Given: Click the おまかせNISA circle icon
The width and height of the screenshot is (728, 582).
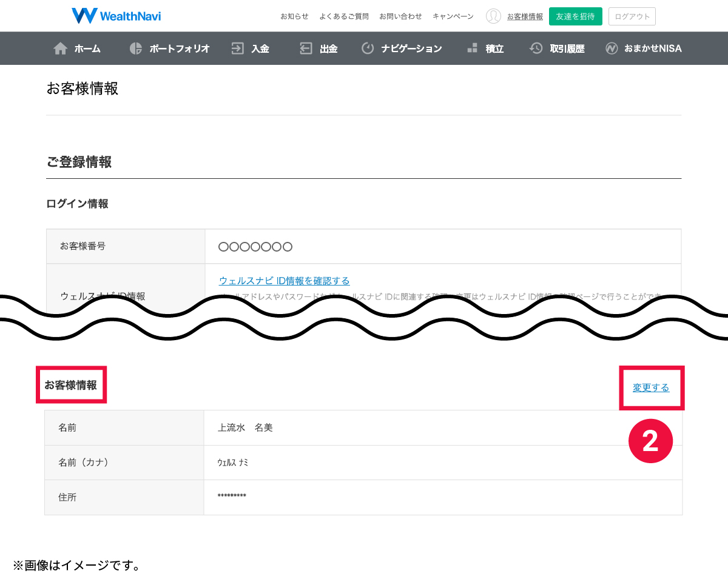Looking at the screenshot, I should pyautogui.click(x=612, y=48).
